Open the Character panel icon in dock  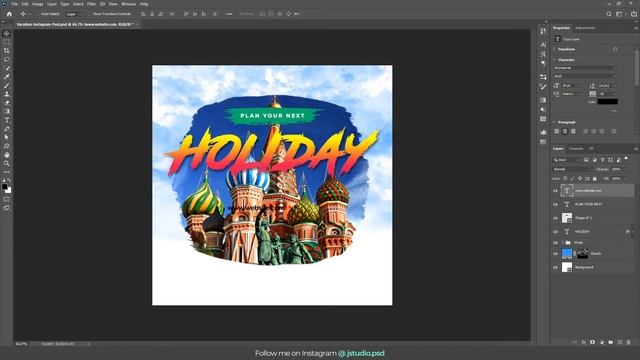point(543,44)
